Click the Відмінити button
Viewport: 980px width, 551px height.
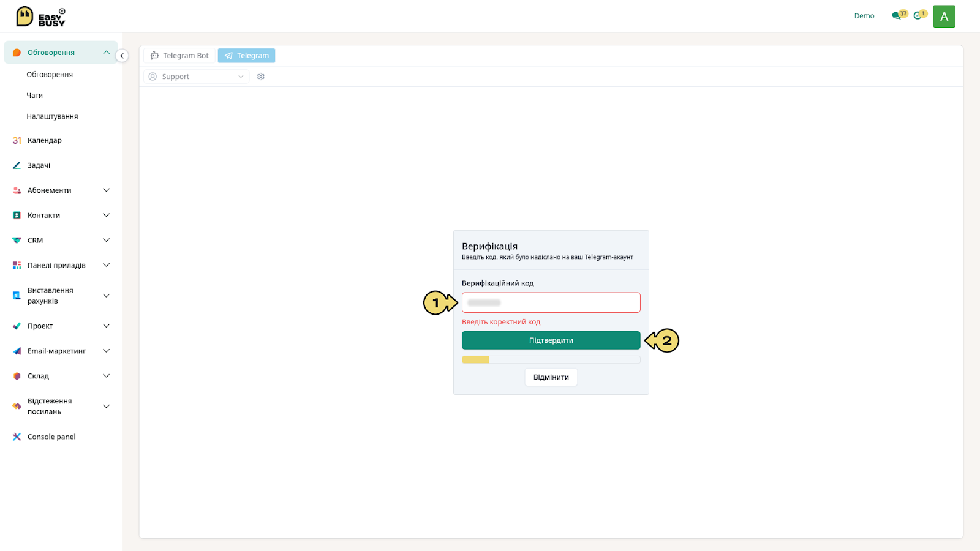pos(551,377)
